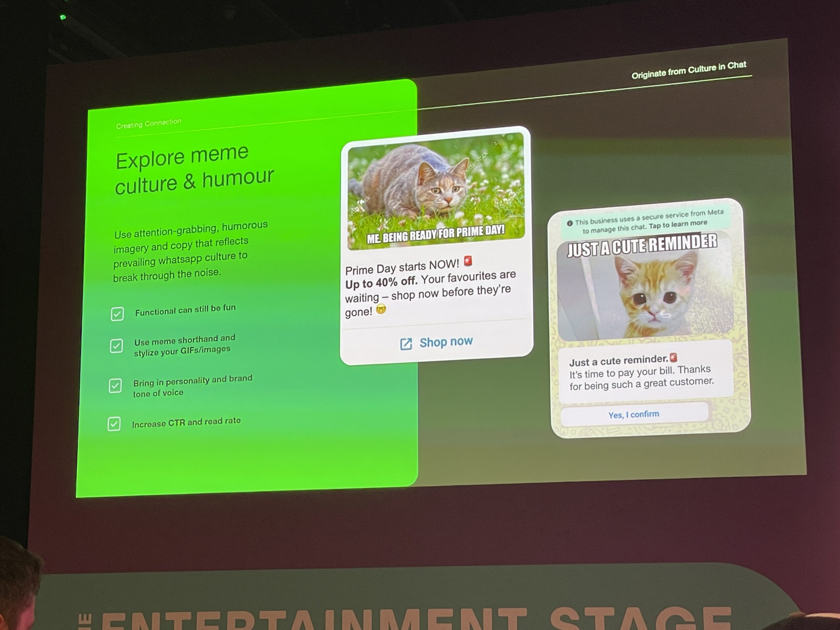Select the 'Creating Connection' section label

[x=149, y=123]
